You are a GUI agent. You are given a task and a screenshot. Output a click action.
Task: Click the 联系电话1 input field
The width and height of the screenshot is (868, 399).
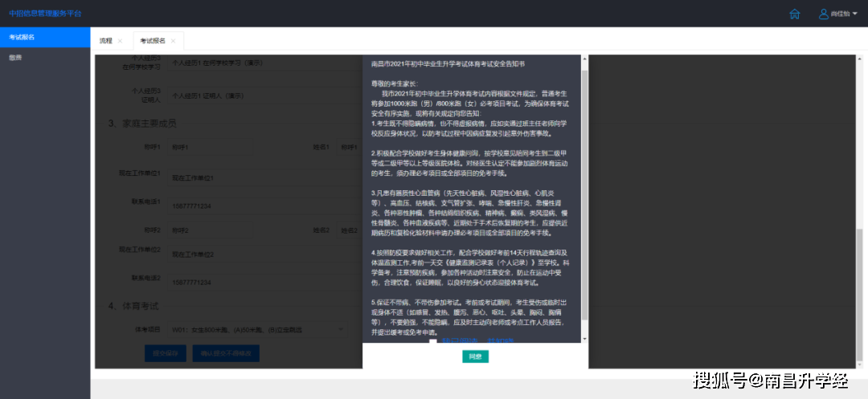point(264,206)
